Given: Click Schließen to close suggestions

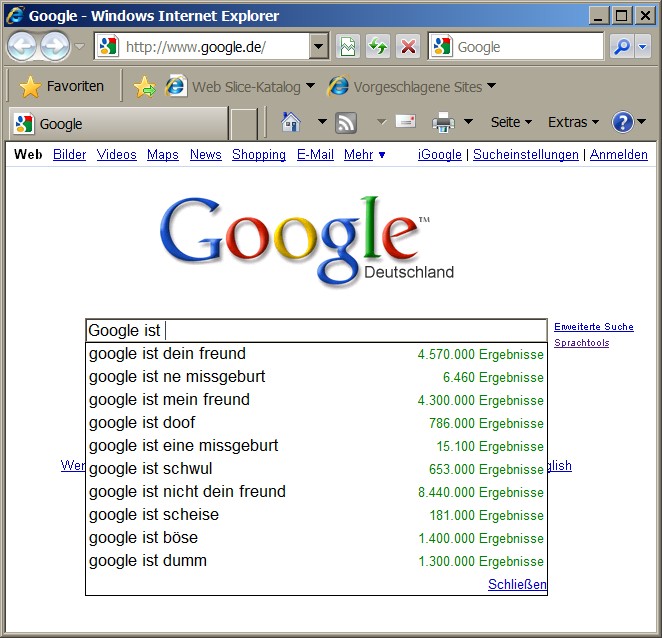Looking at the screenshot, I should (x=517, y=584).
